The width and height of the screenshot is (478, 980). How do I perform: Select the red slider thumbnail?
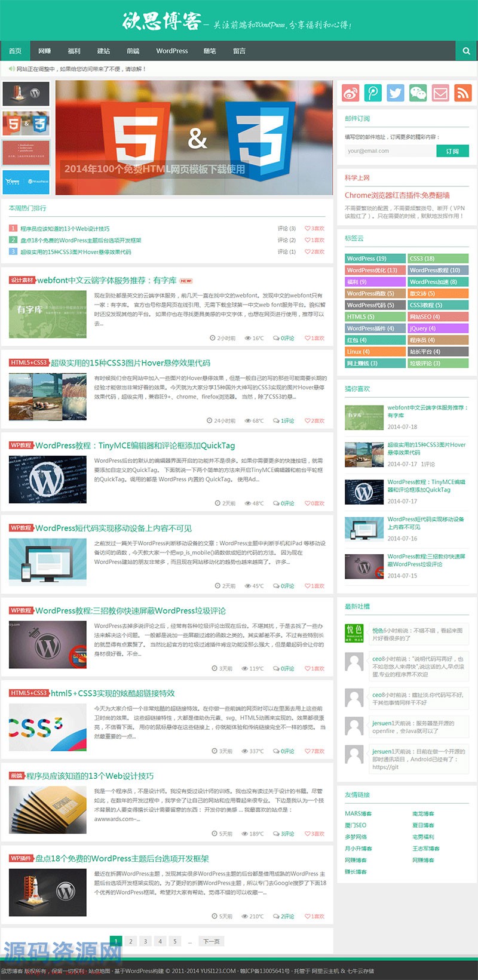(x=26, y=153)
